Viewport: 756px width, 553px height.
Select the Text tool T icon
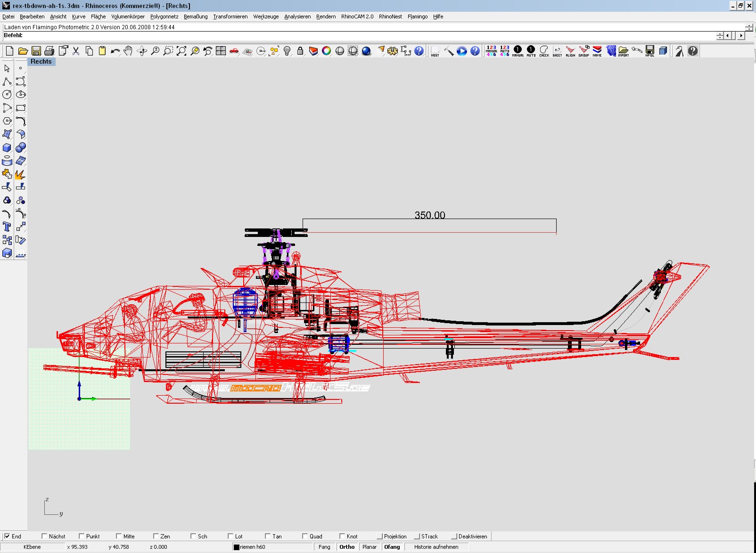(7, 227)
